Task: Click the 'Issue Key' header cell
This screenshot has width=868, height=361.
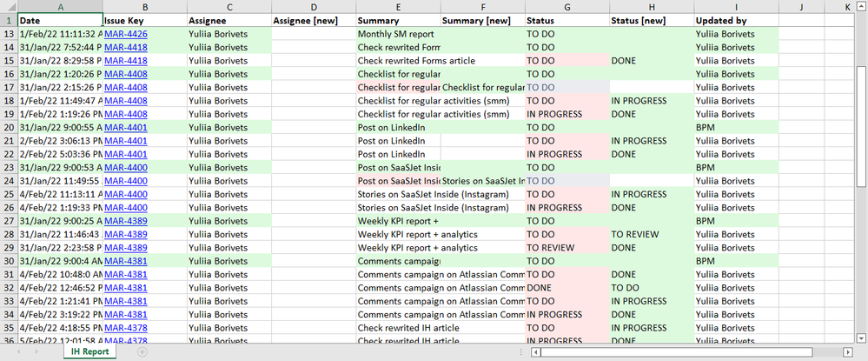Action: (x=145, y=21)
